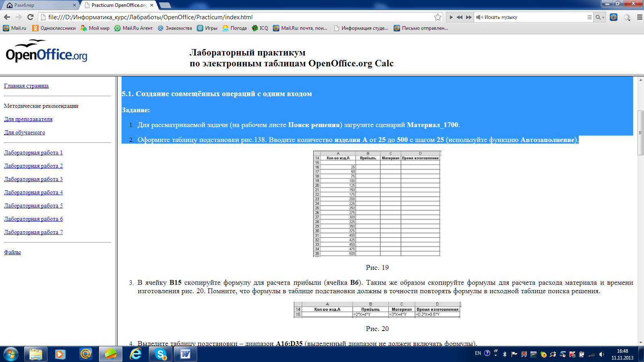Click the EN language indicator
The height and width of the screenshot is (362, 644).
point(478,354)
